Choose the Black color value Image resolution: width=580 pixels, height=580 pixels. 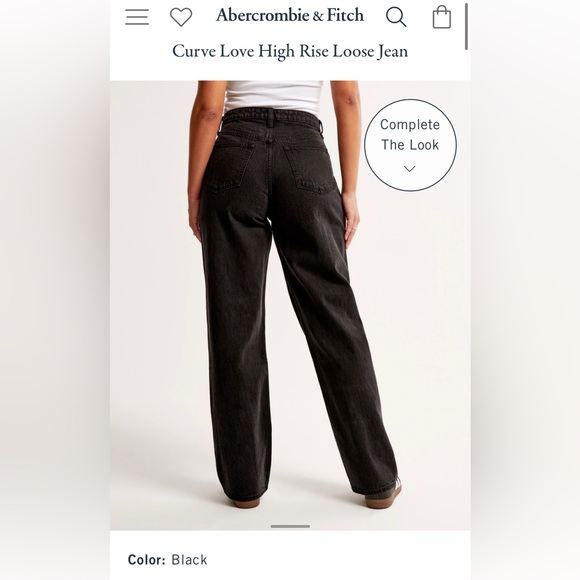(189, 560)
